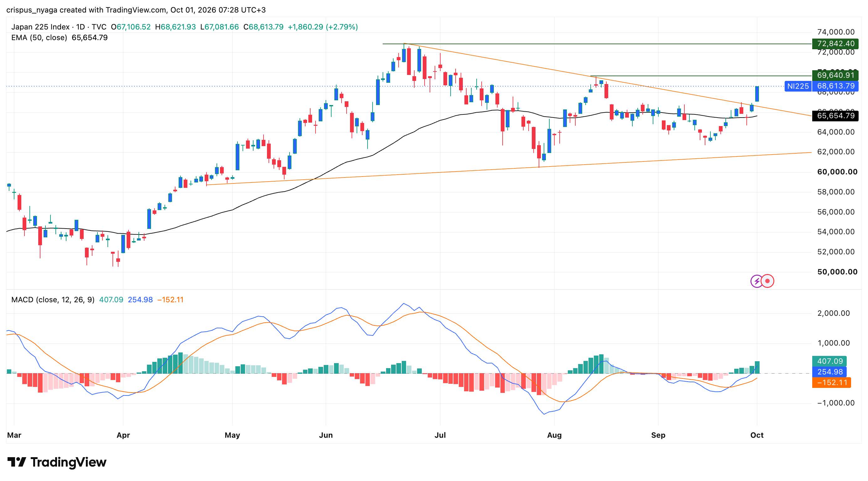Viewport: 868px width, 481px height.
Task: Click the Oct label on time axis
Action: pyautogui.click(x=757, y=435)
